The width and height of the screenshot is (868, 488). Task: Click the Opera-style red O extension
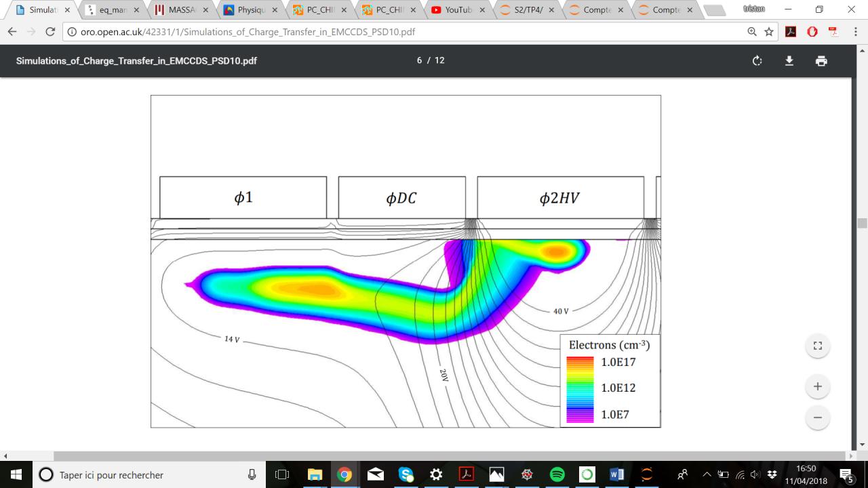click(812, 32)
